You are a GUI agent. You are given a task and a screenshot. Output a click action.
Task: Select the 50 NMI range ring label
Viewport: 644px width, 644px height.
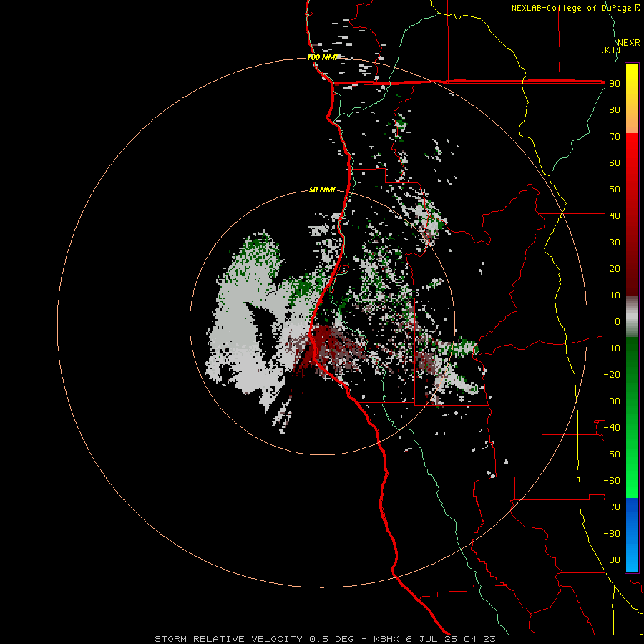(x=322, y=190)
